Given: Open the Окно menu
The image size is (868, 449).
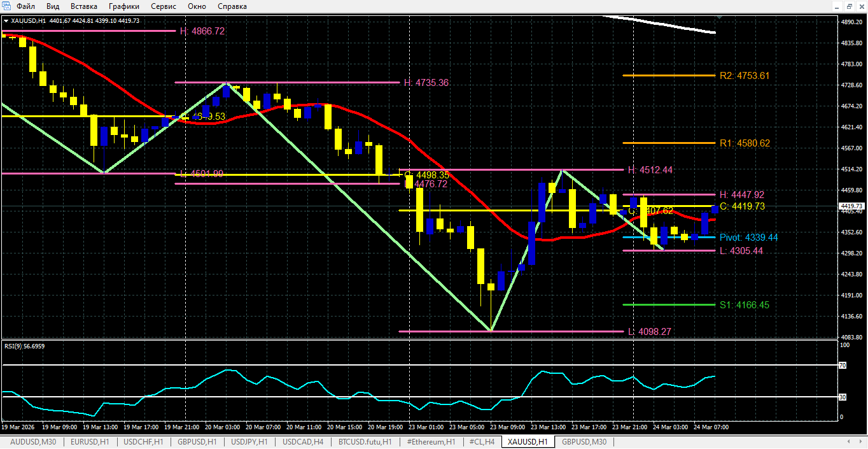Looking at the screenshot, I should coord(197,6).
